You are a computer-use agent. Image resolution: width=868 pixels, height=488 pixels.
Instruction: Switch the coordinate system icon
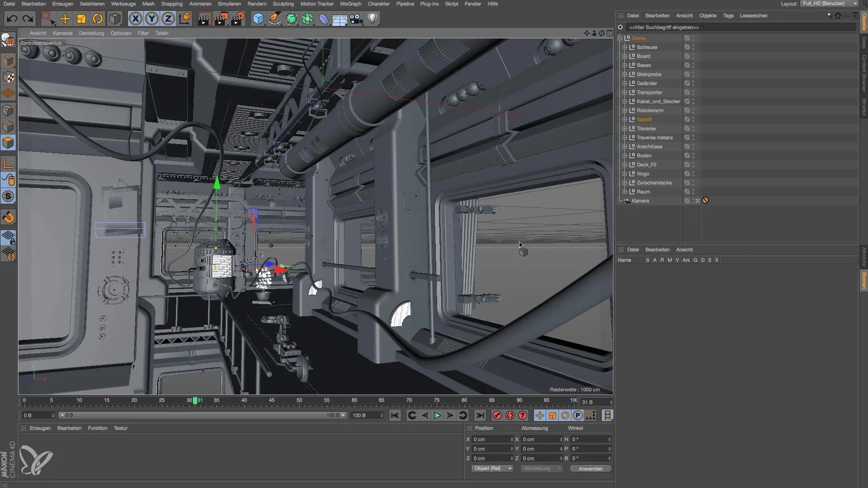[x=185, y=19]
